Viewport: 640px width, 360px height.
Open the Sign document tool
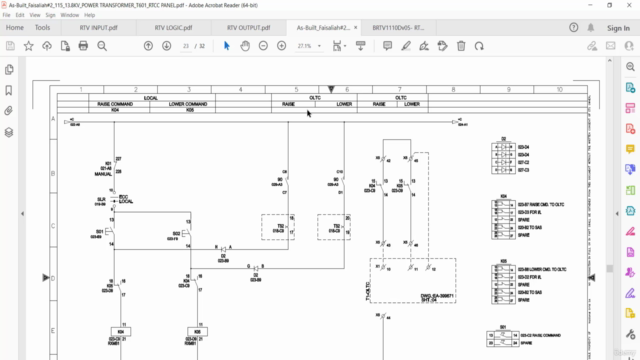coord(424,46)
